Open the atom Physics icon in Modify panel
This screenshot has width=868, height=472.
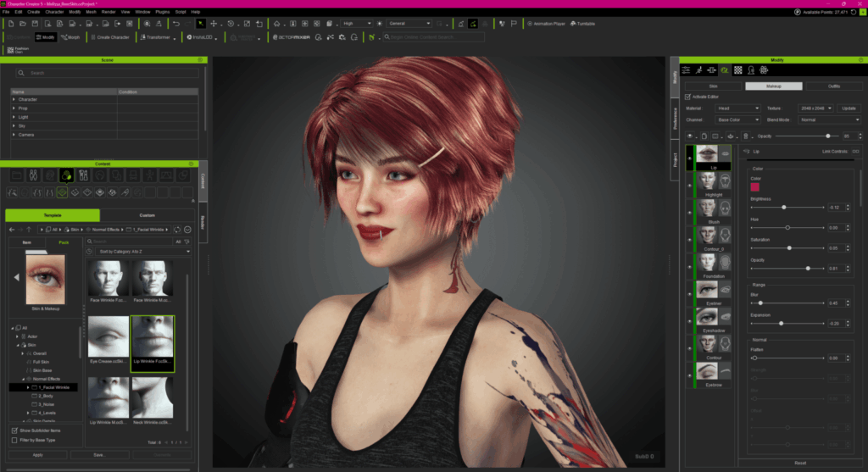(x=764, y=70)
